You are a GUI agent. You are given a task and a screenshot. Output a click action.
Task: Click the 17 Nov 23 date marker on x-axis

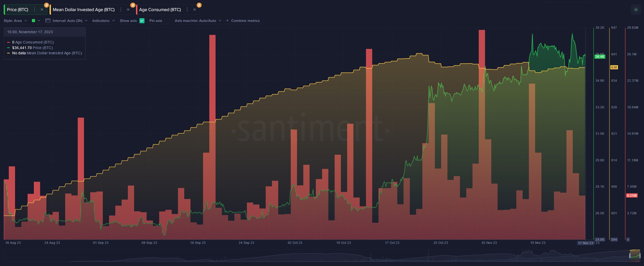585,243
